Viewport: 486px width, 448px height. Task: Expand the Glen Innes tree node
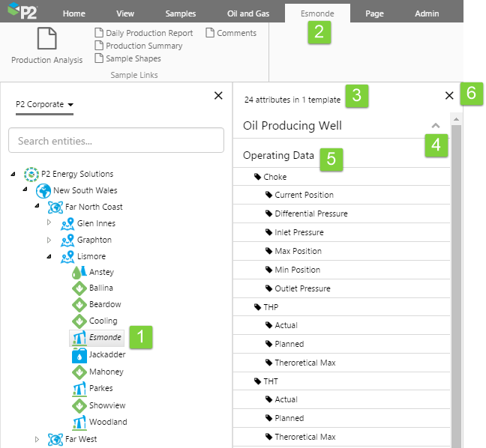pyautogui.click(x=50, y=223)
